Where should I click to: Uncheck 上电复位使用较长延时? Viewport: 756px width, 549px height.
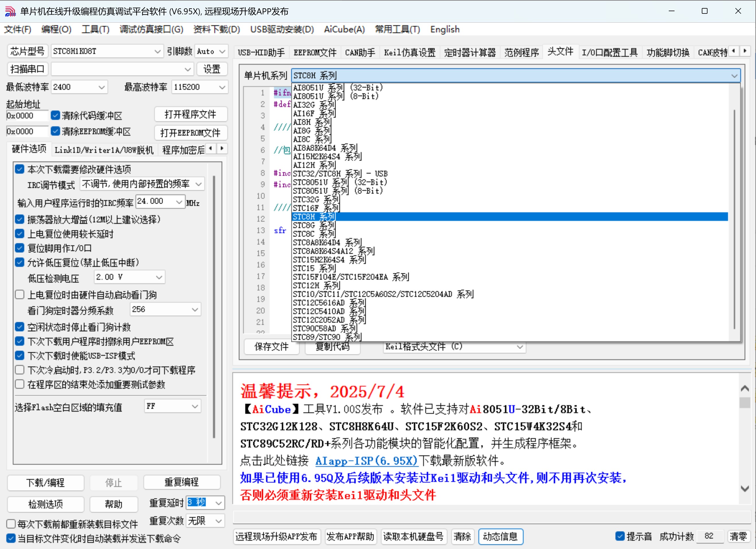20,234
